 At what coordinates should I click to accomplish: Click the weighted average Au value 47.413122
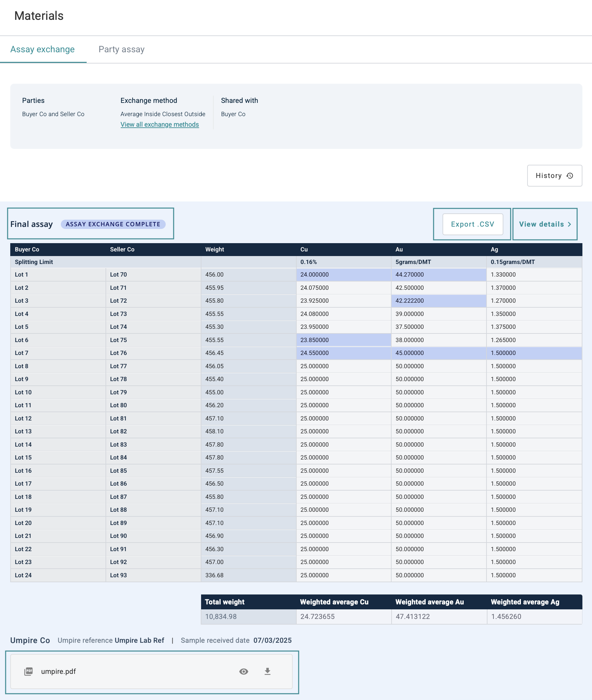click(x=412, y=616)
